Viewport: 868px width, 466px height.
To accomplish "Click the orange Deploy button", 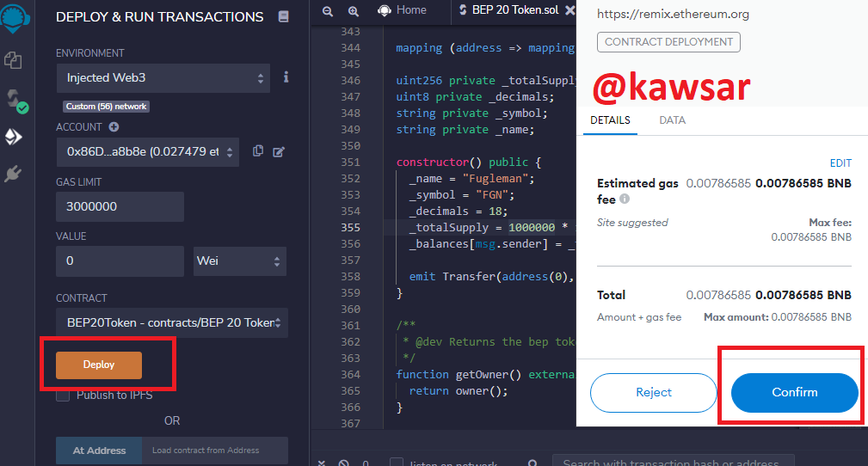I will coord(99,365).
